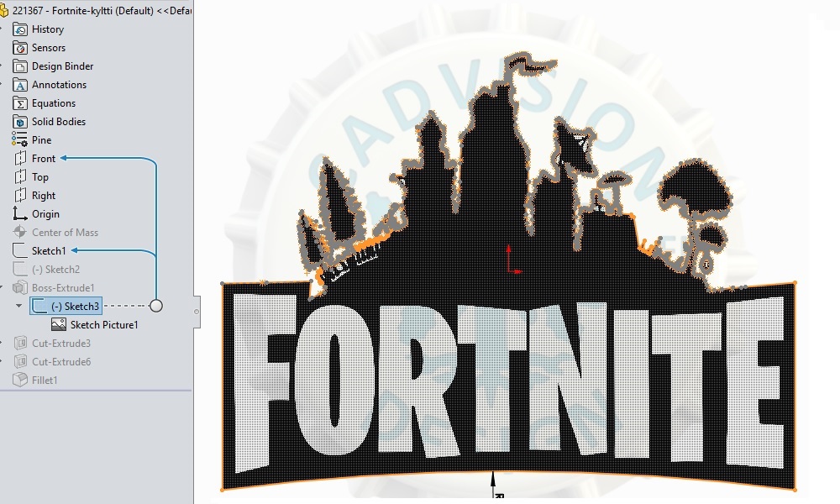Select the Right plane icon

[20, 196]
